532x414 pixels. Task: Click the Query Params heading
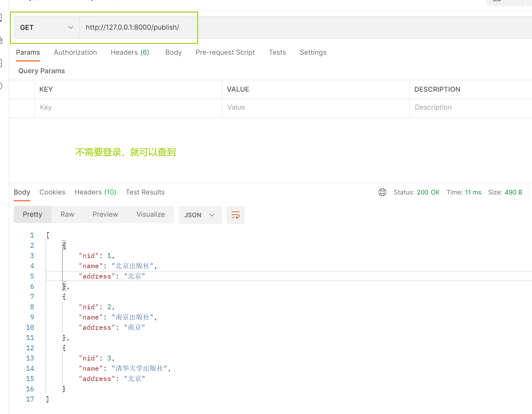(42, 71)
